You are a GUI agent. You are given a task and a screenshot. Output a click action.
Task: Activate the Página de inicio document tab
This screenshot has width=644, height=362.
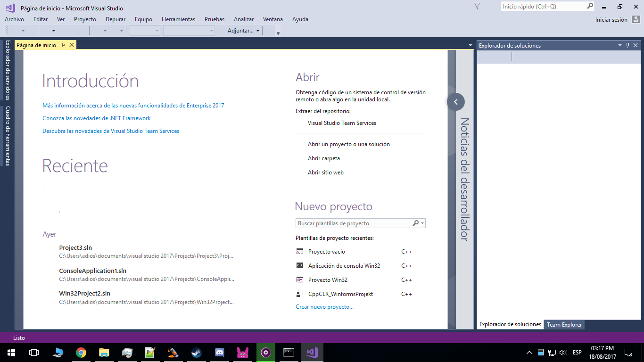click(36, 45)
